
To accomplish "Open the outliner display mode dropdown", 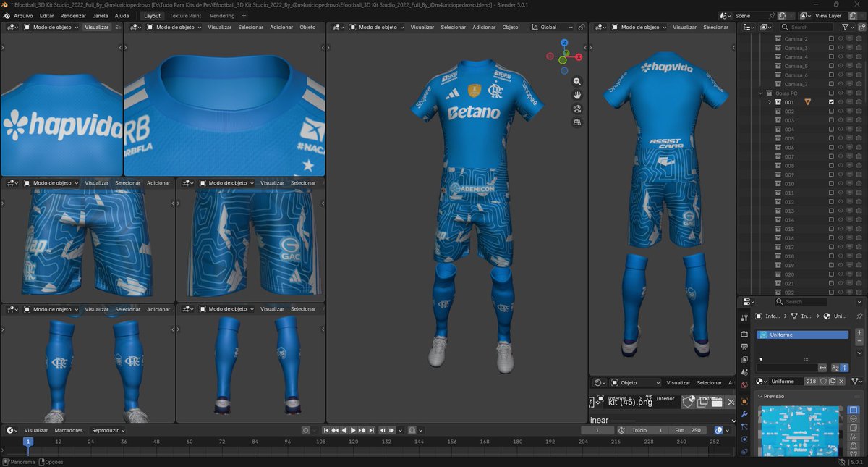I will [749, 28].
